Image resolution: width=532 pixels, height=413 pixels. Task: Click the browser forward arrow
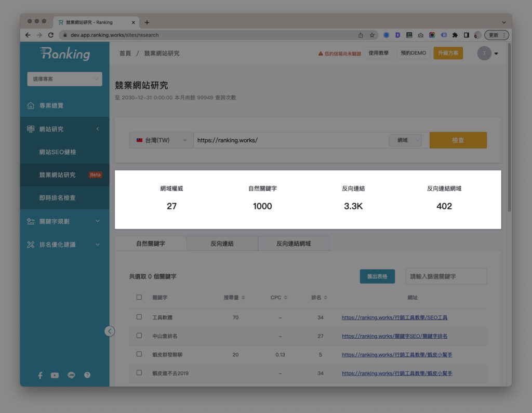coord(39,35)
